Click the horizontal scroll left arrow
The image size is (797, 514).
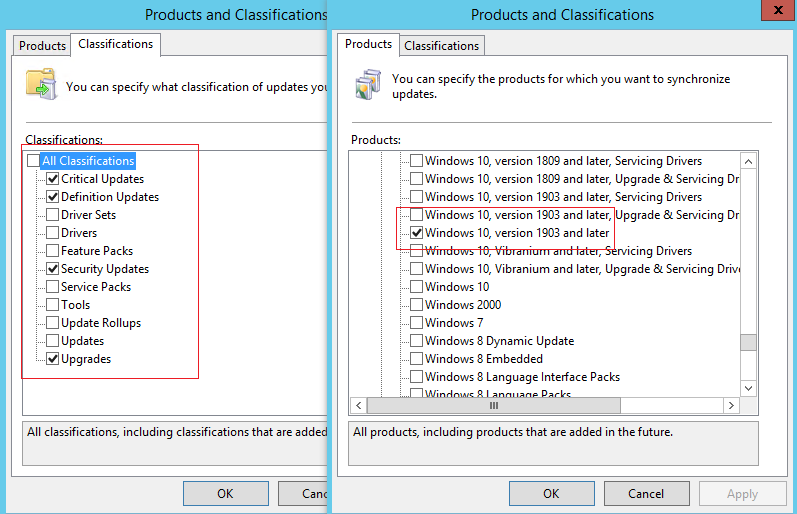(359, 405)
